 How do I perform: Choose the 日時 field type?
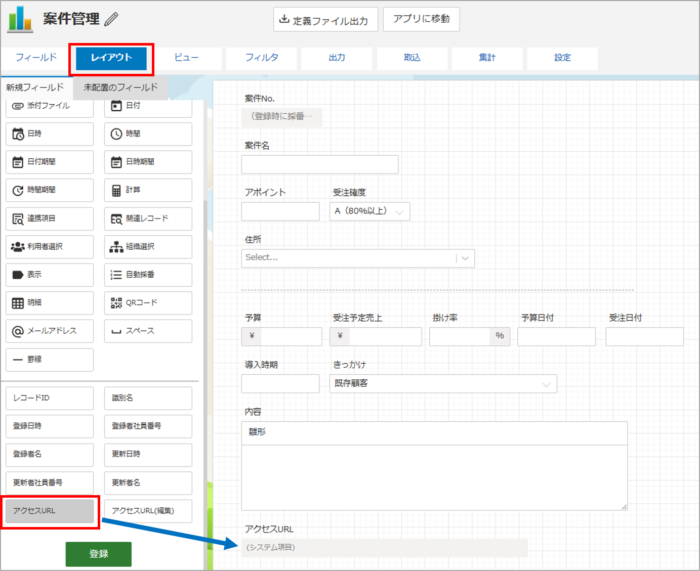click(x=50, y=134)
